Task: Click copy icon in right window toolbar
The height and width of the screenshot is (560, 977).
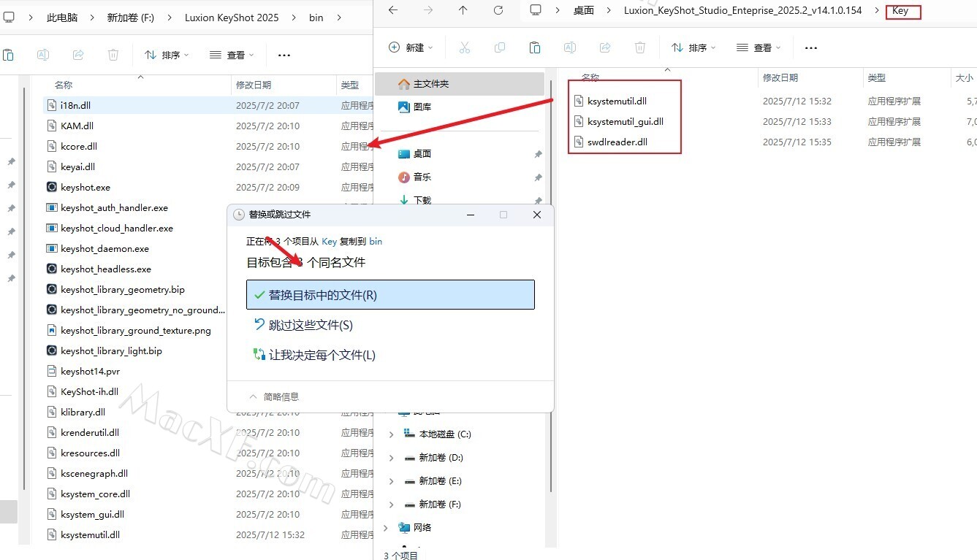Action: coord(500,47)
